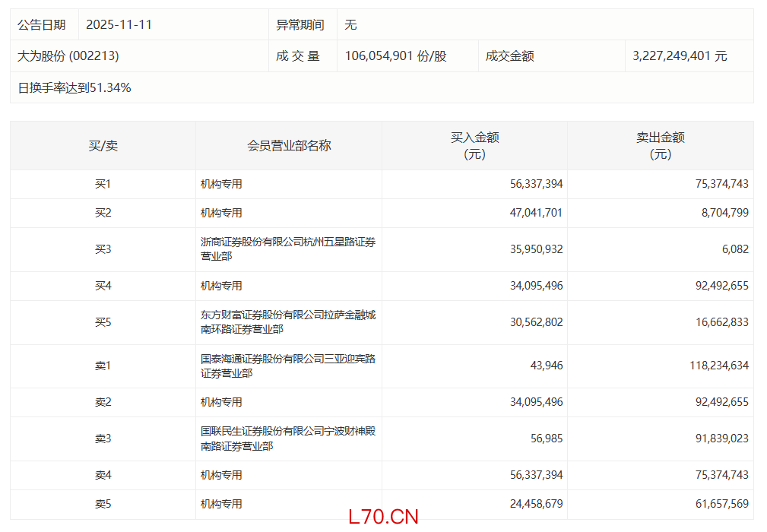This screenshot has height=532, width=767.
Task: Click the stock name 大为股份 (002213)
Action: coord(68,56)
